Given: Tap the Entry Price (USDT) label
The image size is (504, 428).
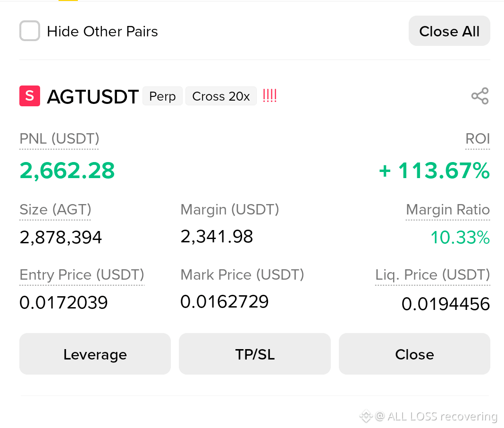Looking at the screenshot, I should pyautogui.click(x=82, y=275).
